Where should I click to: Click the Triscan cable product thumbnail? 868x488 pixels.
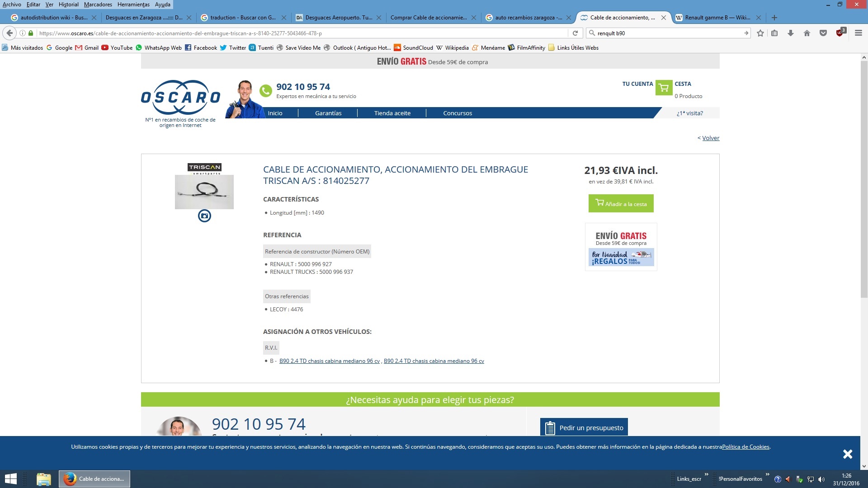[204, 192]
